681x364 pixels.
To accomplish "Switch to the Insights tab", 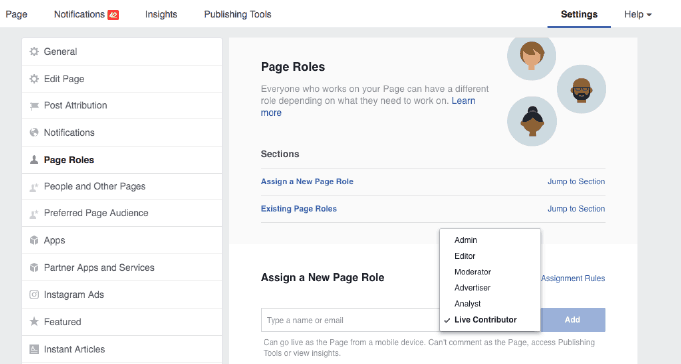I will pyautogui.click(x=161, y=14).
